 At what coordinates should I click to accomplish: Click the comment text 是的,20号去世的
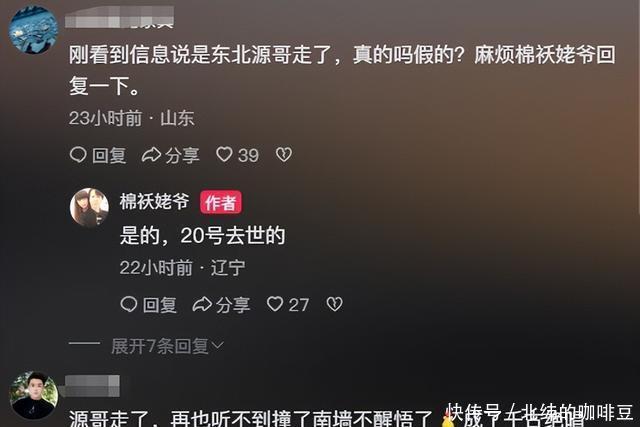[x=202, y=236]
